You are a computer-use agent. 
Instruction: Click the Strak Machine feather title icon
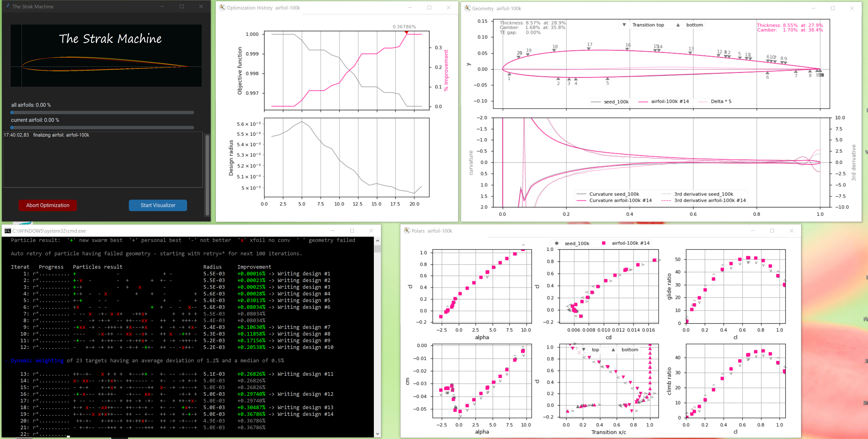click(x=8, y=6)
